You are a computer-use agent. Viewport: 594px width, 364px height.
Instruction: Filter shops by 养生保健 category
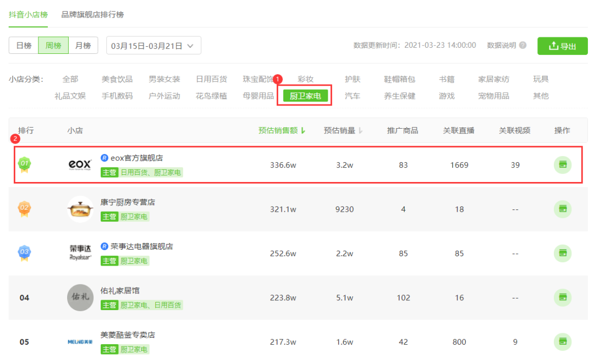click(x=400, y=96)
